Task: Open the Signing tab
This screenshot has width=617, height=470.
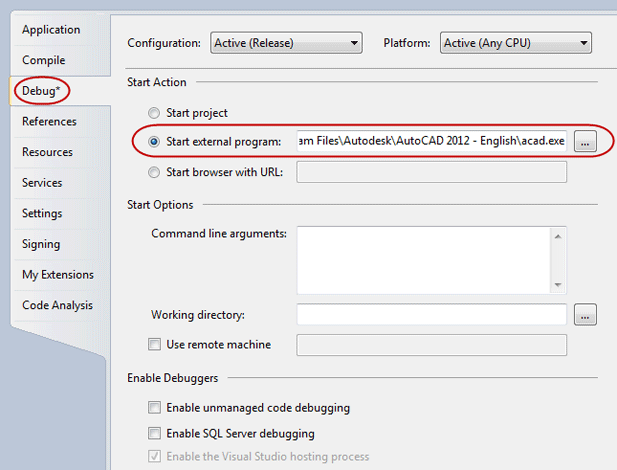Action: point(41,244)
